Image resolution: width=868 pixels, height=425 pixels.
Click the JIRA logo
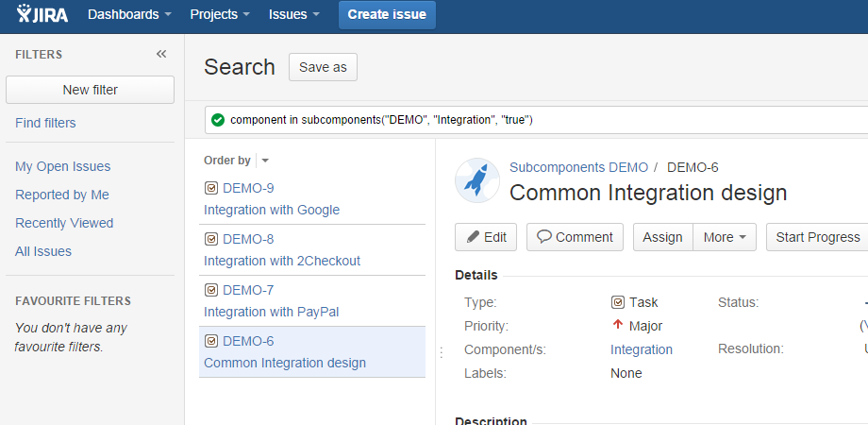coord(42,15)
